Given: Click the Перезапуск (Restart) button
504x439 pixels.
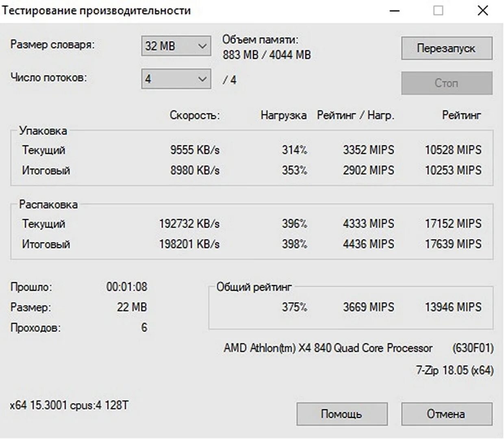Looking at the screenshot, I should 446,48.
